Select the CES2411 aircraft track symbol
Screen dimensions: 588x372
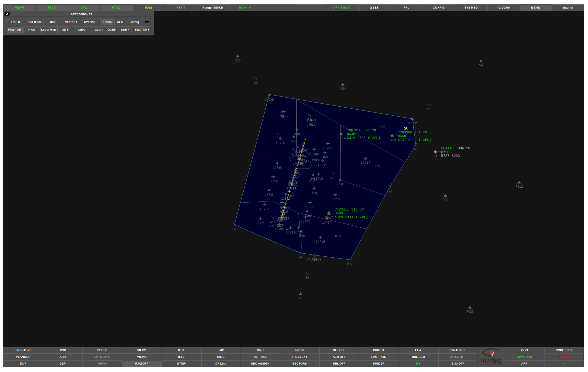[329, 213]
